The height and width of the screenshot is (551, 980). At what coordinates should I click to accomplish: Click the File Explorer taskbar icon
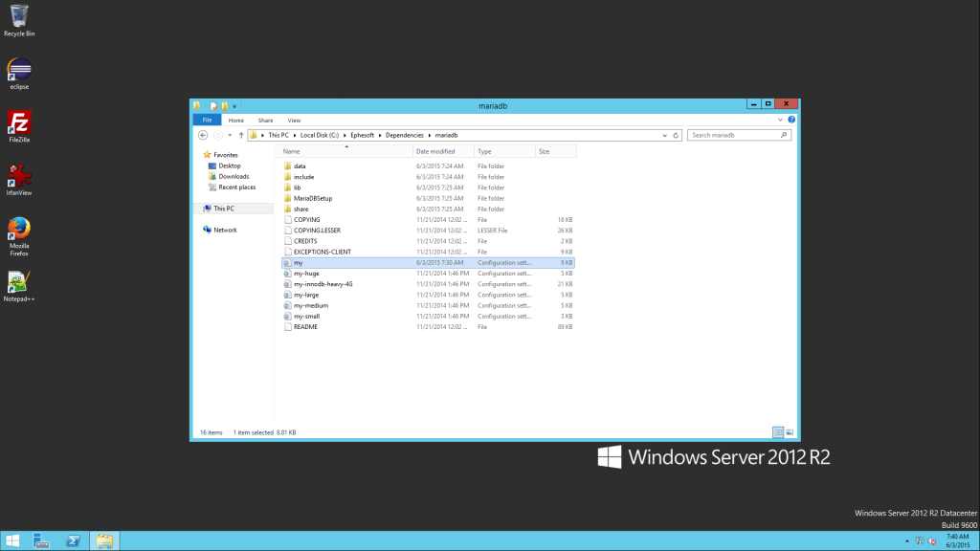pyautogui.click(x=104, y=541)
